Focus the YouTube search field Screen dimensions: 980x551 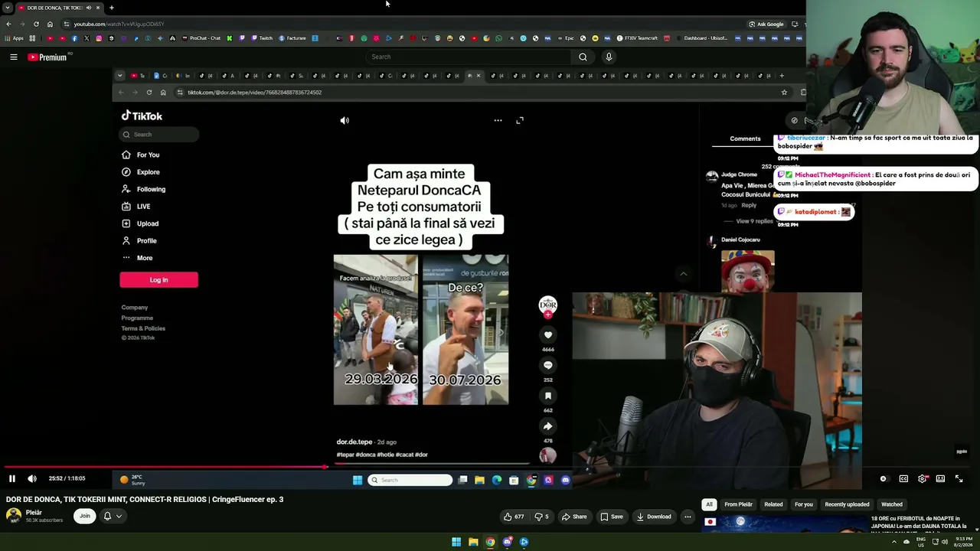(469, 57)
